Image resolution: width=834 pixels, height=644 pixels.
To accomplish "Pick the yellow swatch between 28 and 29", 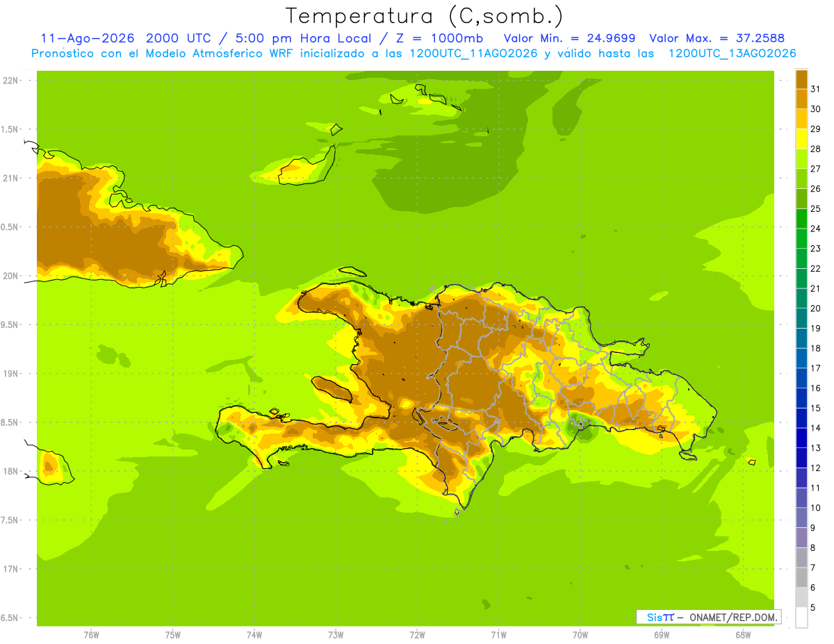I will point(801,139).
